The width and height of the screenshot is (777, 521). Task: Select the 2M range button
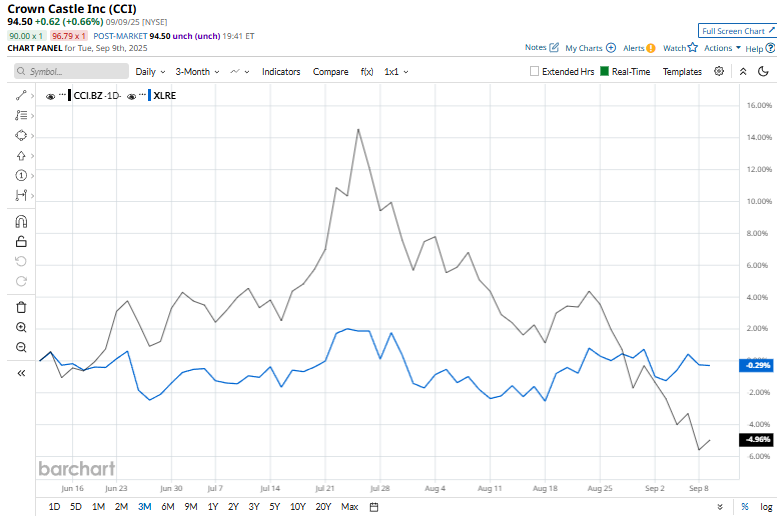pyautogui.click(x=121, y=507)
